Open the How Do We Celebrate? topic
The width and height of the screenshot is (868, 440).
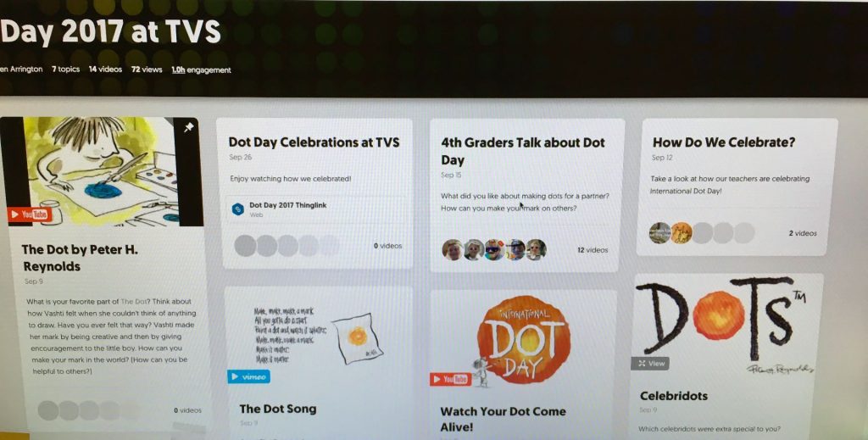(x=724, y=142)
